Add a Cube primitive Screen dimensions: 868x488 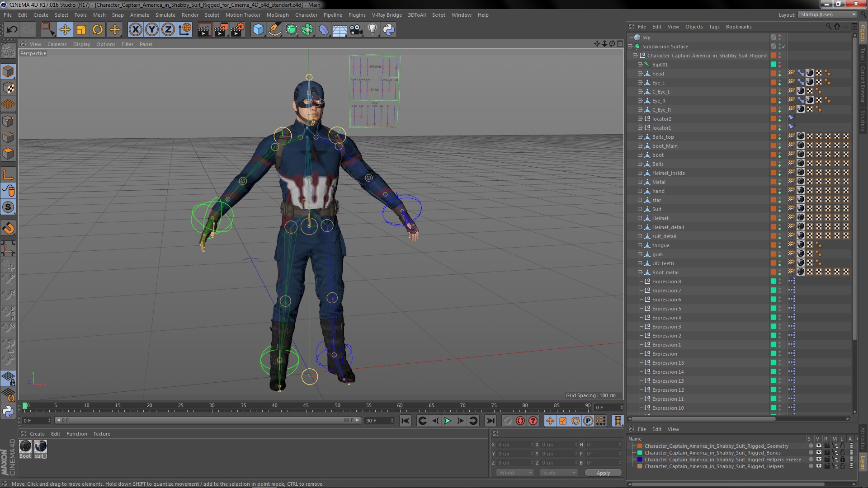tap(258, 30)
